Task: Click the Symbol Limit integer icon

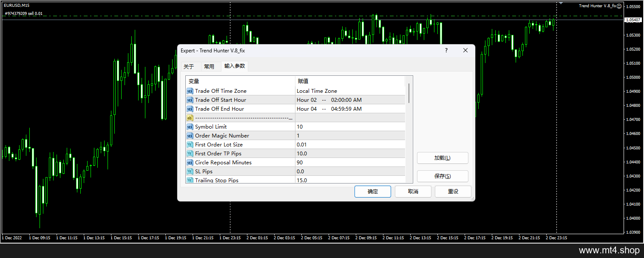Action: point(190,127)
